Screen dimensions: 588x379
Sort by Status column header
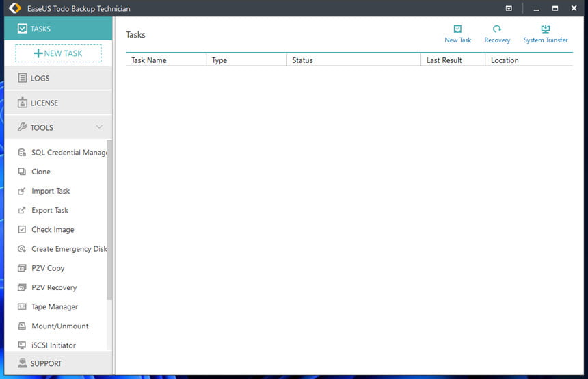353,60
